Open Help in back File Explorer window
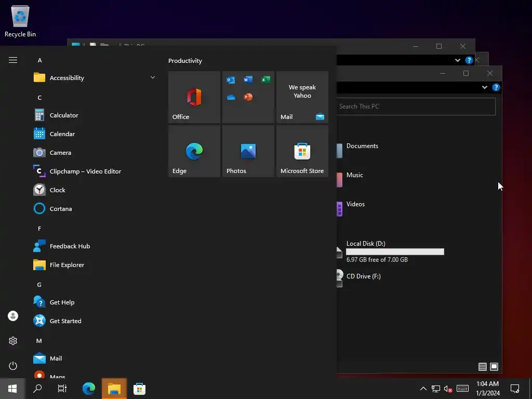 (469, 60)
